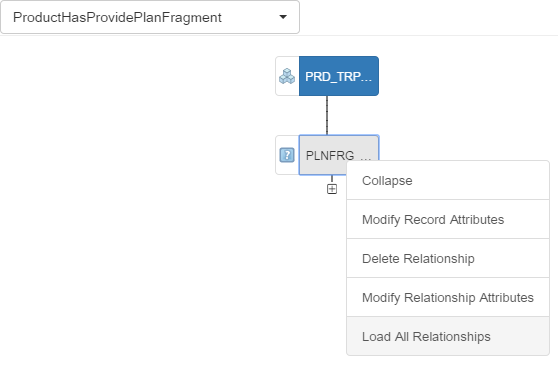Select the blue PRD_TRP node
This screenshot has height=367, width=558.
click(x=339, y=76)
